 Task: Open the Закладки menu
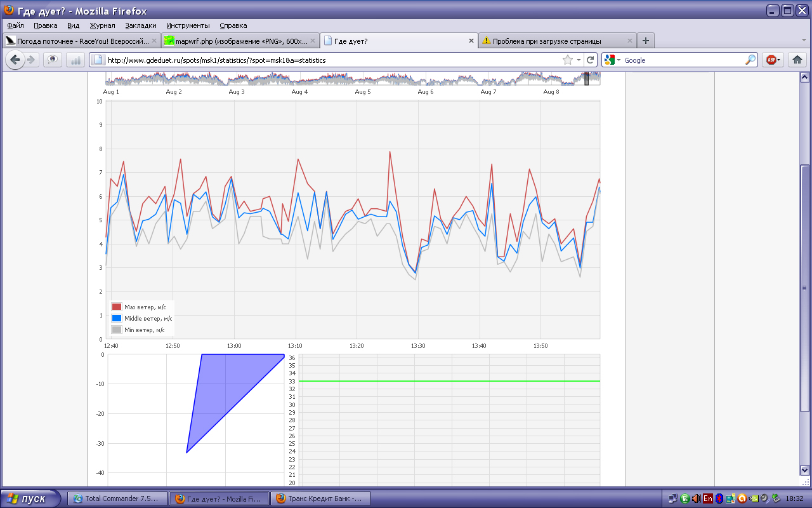point(141,25)
